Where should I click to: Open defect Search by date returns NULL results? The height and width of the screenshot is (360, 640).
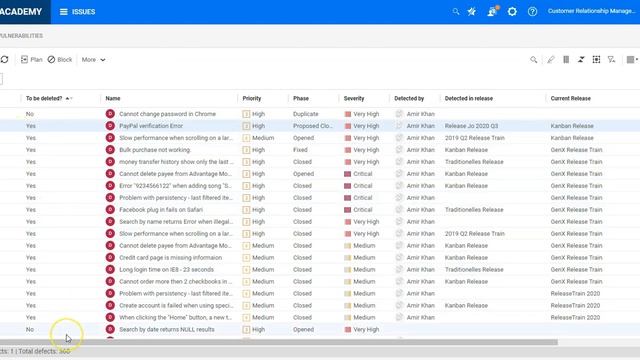[167, 329]
